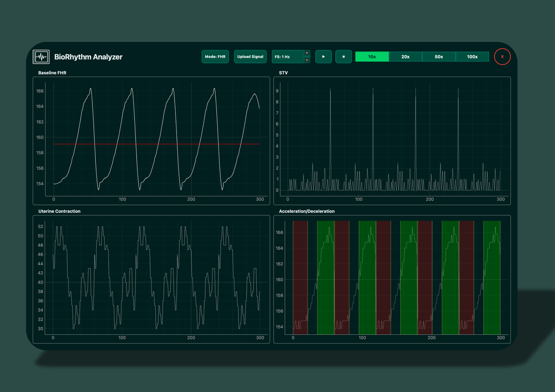Viewport: 555px width, 392px height.
Task: Click the Upload Signal button
Action: pyautogui.click(x=250, y=56)
